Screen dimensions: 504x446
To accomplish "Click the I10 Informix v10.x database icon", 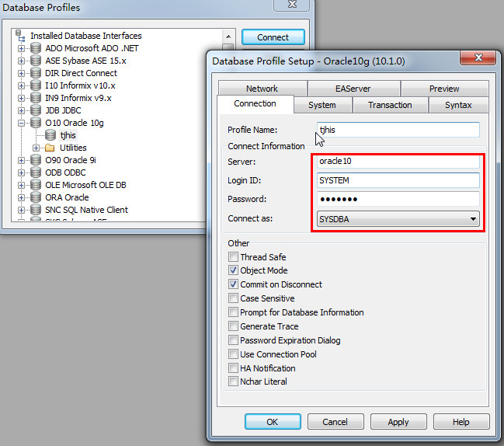I will [36, 85].
